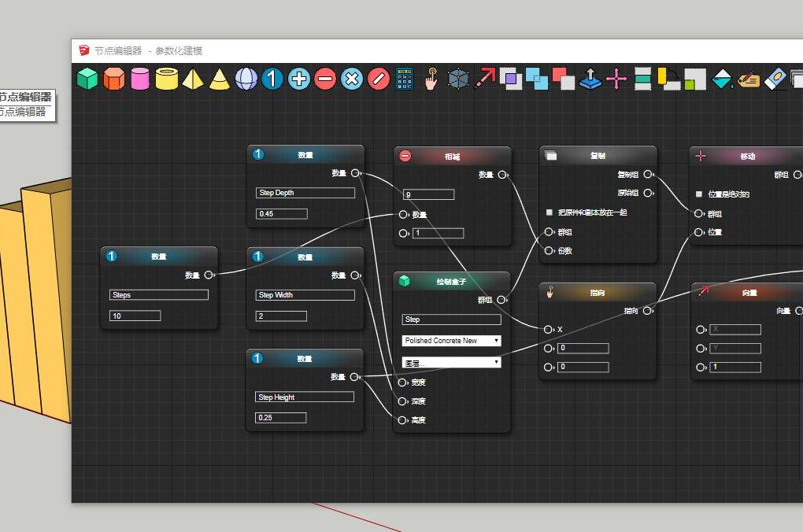803x532 pixels.
Task: Click the Step Depth name field
Action: 305,193
